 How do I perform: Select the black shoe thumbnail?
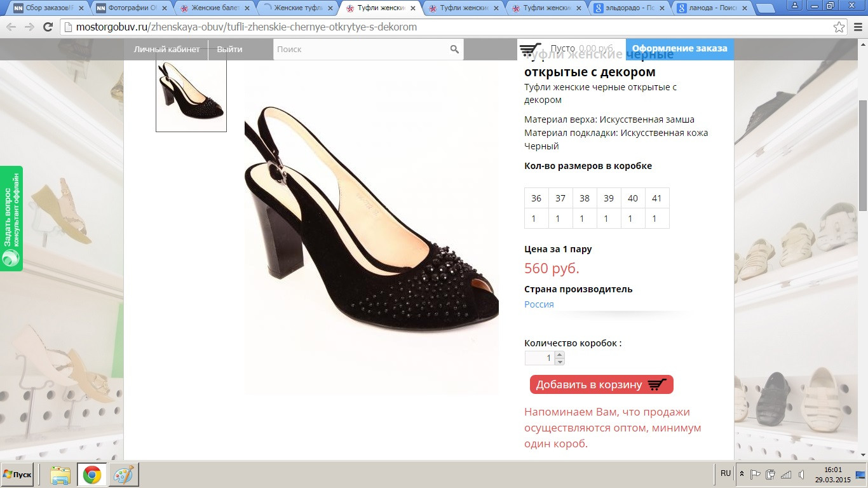pos(191,95)
